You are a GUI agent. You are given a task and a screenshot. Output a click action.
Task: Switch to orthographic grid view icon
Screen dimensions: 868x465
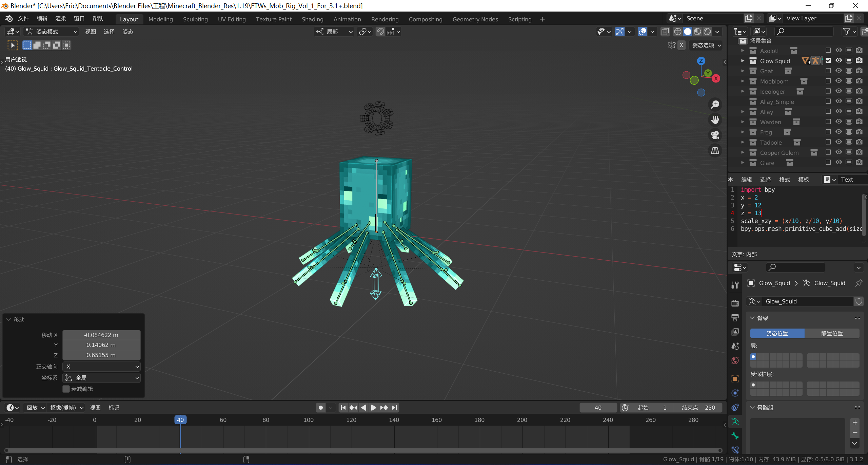pos(715,150)
